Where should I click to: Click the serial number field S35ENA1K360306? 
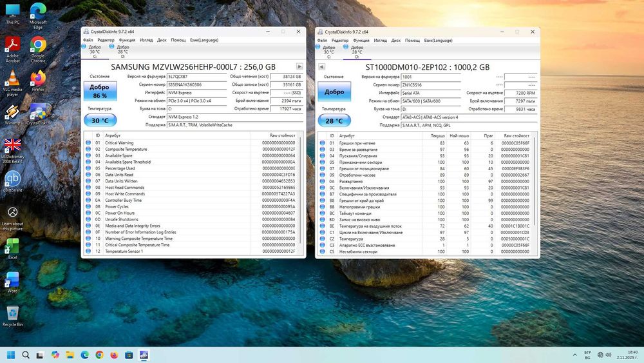click(x=196, y=84)
